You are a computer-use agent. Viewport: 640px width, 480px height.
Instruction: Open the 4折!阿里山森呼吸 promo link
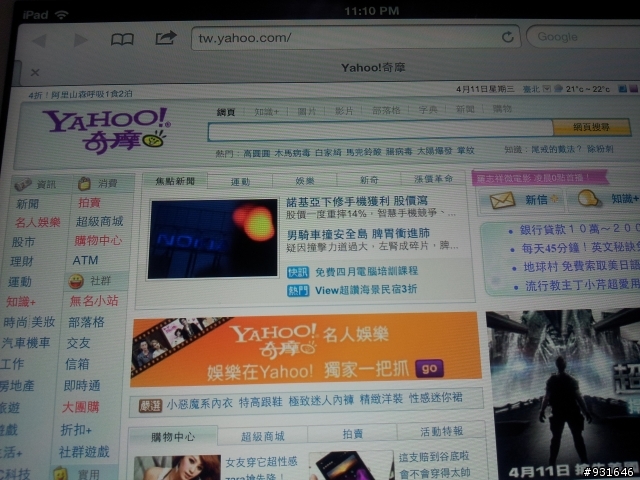tap(80, 95)
